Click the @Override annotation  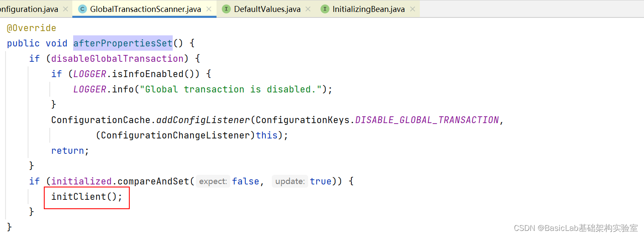click(31, 28)
